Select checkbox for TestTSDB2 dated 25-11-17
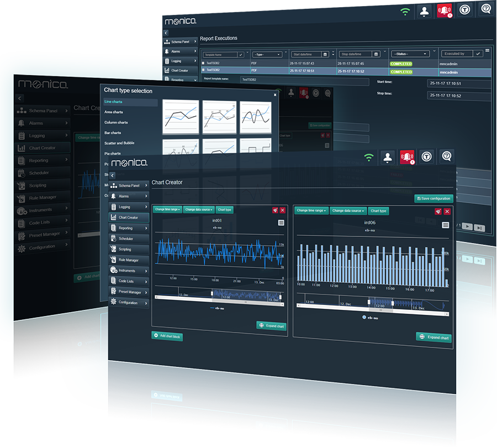This screenshot has width=497, height=448. click(x=203, y=70)
